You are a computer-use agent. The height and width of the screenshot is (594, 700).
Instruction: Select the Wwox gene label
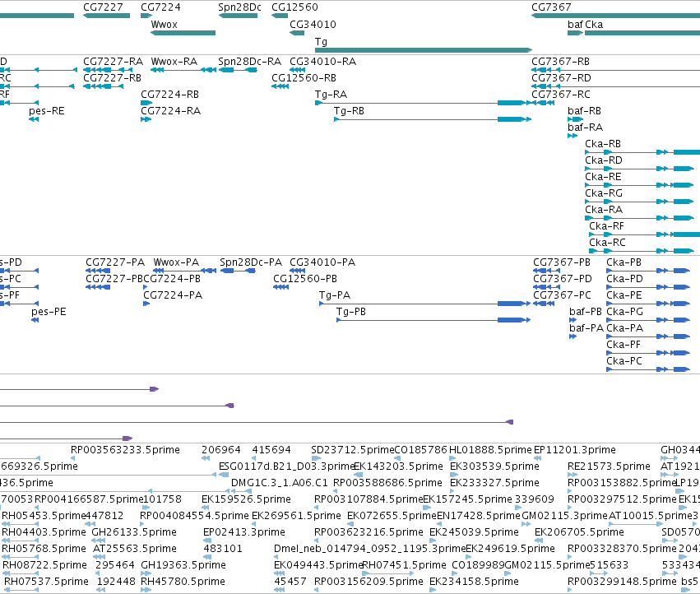pyautogui.click(x=165, y=25)
